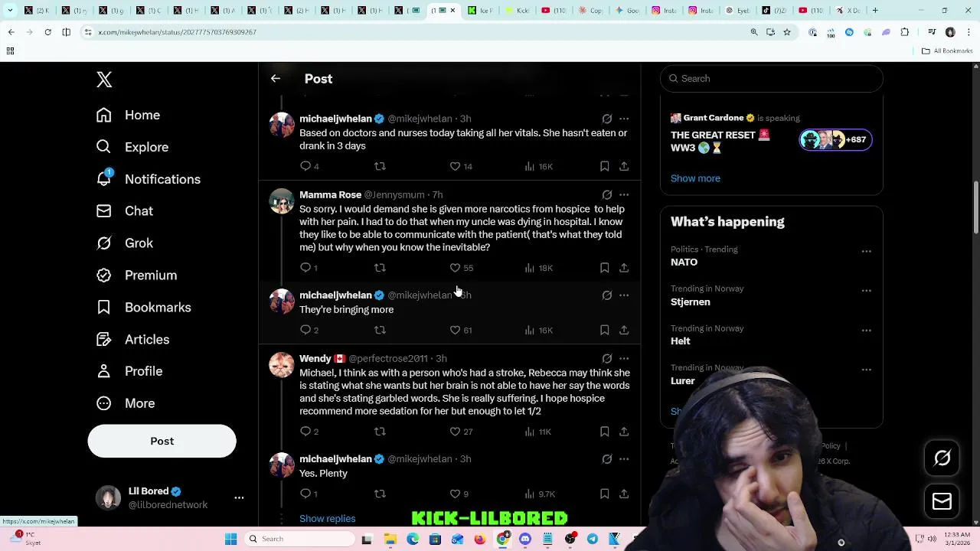The image size is (980, 551).
Task: Open Articles in sidebar
Action: [133, 340]
